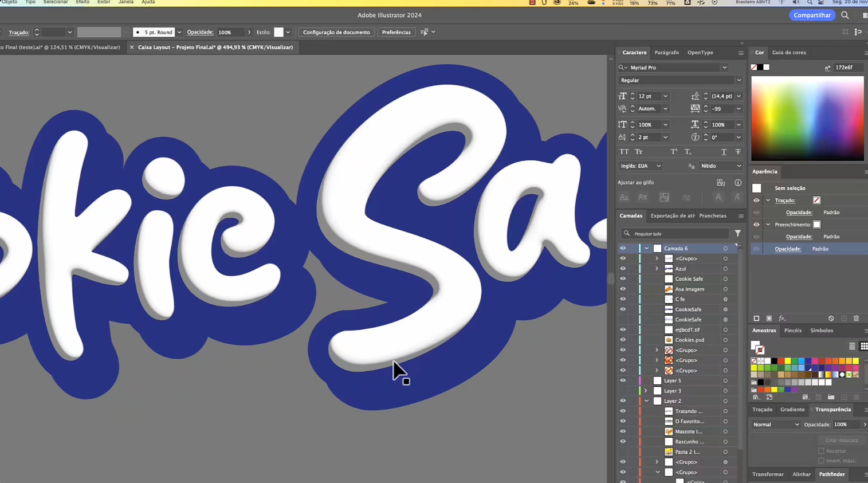Open the Gradiente tab

click(792, 410)
